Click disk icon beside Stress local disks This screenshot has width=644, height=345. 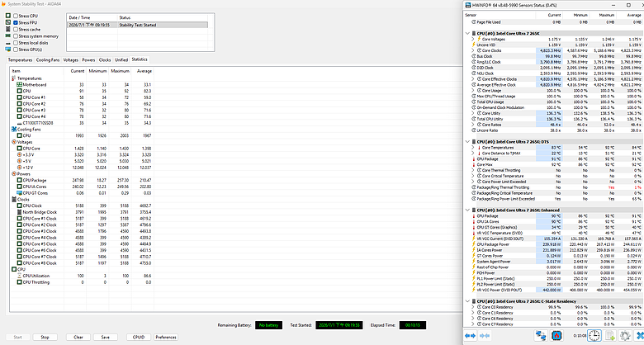7,43
